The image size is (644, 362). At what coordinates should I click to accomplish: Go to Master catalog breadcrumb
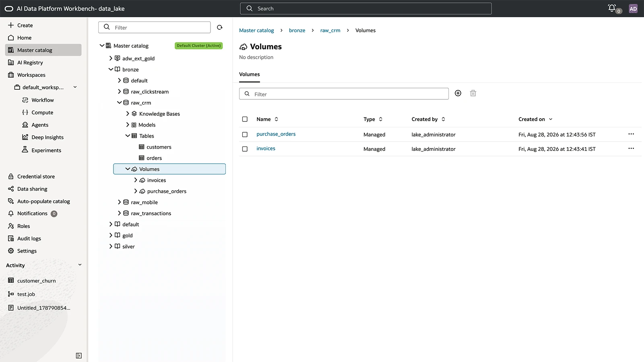click(x=256, y=31)
